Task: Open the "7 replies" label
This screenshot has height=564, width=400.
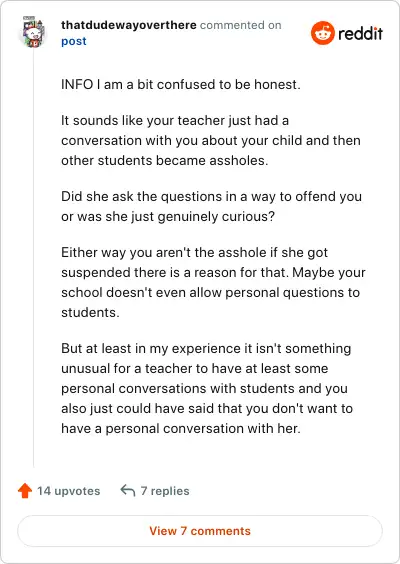Action: (165, 491)
